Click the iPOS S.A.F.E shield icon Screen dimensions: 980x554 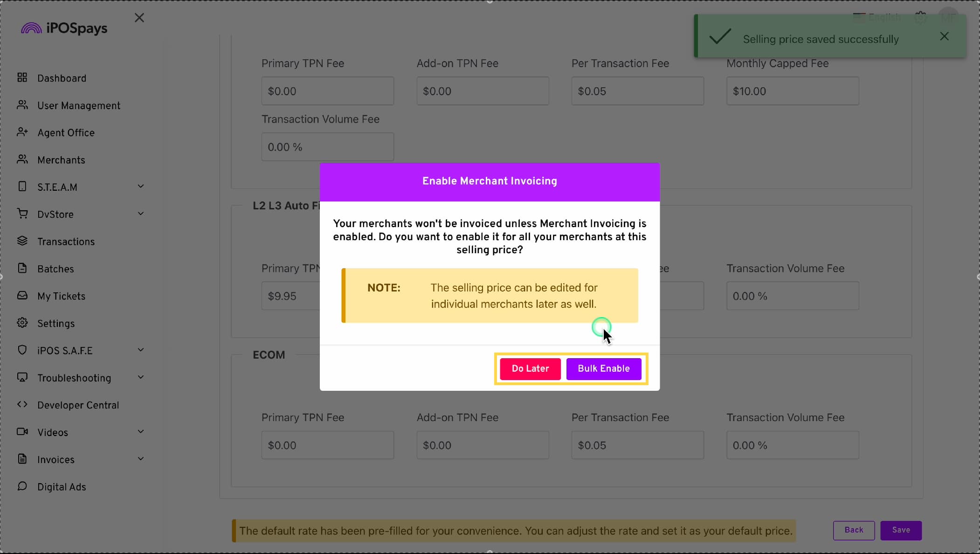click(x=22, y=350)
